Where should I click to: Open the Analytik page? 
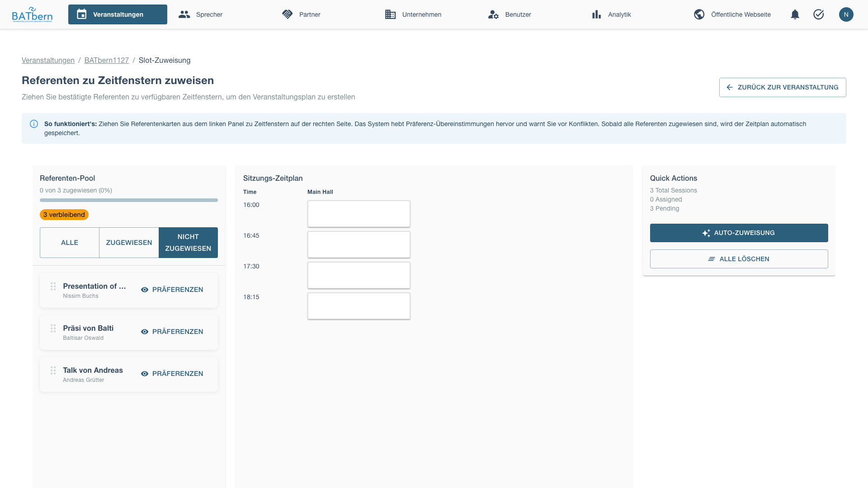[x=611, y=14]
